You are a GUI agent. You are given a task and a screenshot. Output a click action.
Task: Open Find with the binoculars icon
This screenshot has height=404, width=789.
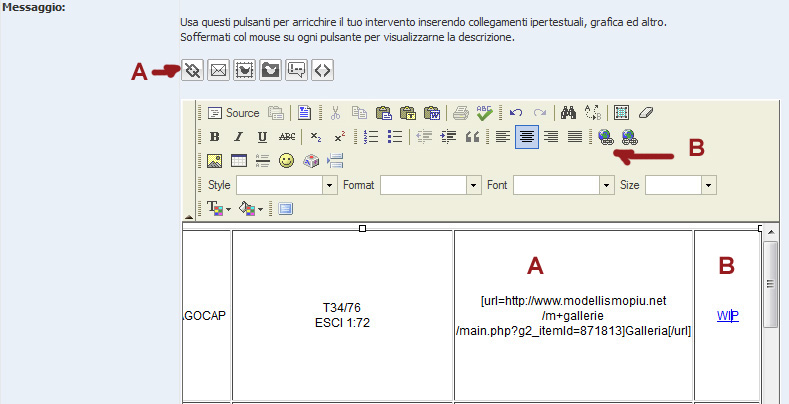[569, 113]
